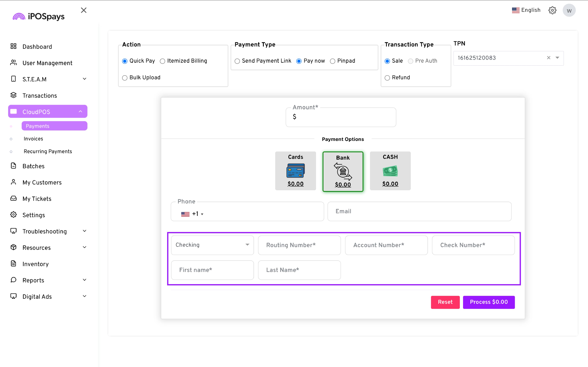Click the user avatar W icon
Image resolution: width=588 pixels, height=367 pixels.
click(x=569, y=10)
